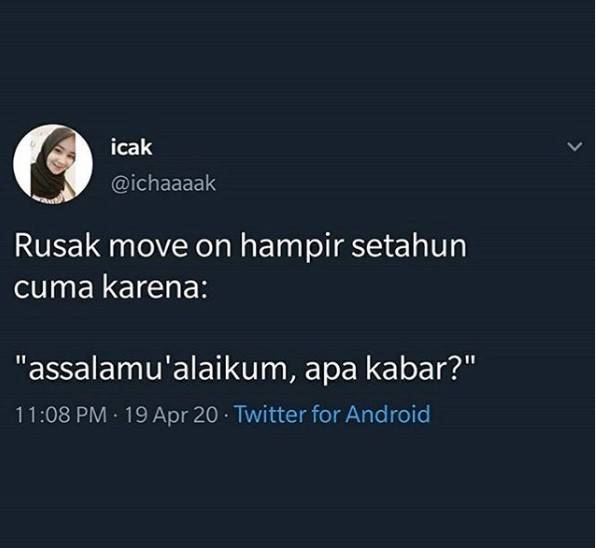Select the line starting with Rusak move on
The image size is (596, 548).
pyautogui.click(x=241, y=246)
